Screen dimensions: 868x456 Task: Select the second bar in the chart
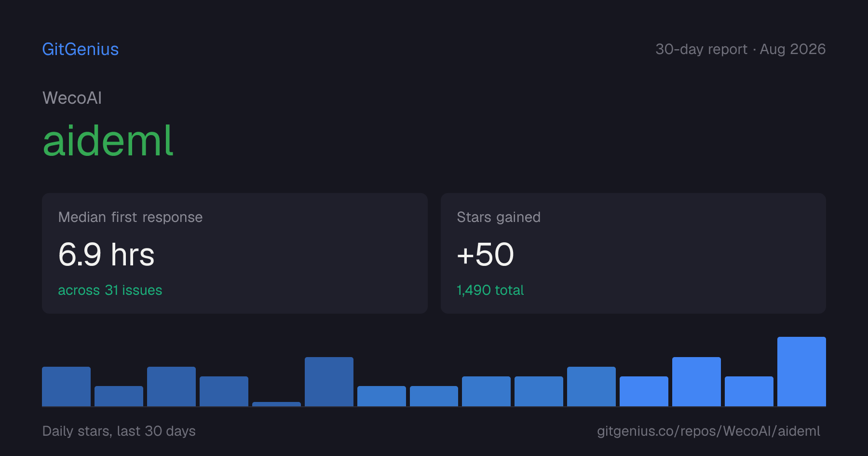click(x=119, y=396)
